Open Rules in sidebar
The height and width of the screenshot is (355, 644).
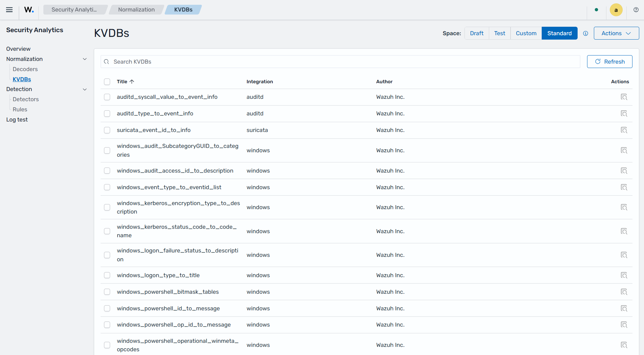[20, 109]
